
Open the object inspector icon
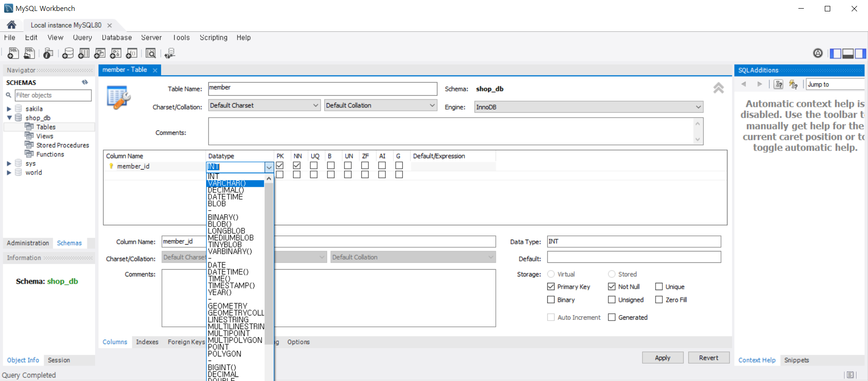(48, 53)
